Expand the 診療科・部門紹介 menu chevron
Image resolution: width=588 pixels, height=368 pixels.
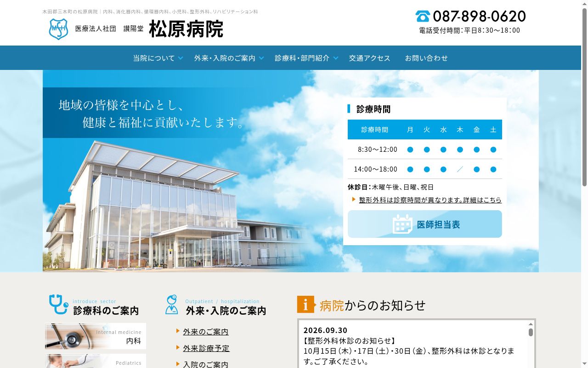point(336,58)
